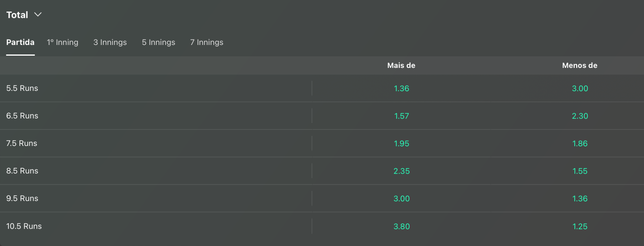644x246 pixels.
Task: Click under 10.5 Runs odds 1.25
Action: [x=580, y=226]
